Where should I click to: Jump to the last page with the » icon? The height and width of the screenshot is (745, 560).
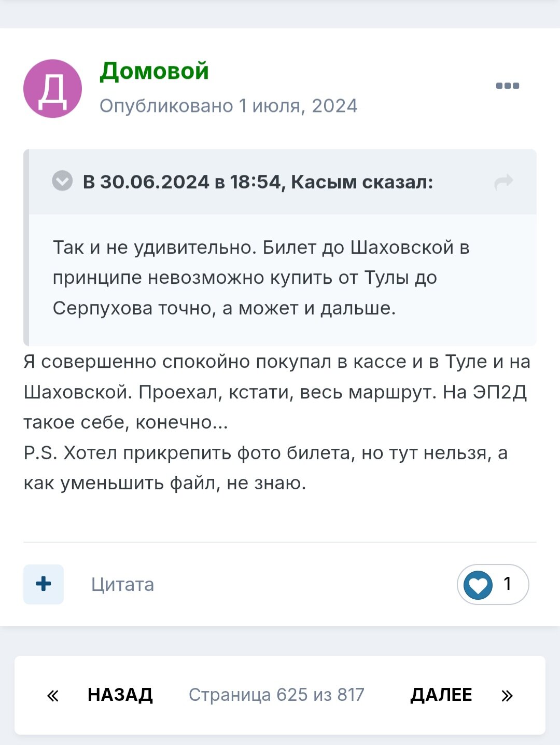(507, 695)
